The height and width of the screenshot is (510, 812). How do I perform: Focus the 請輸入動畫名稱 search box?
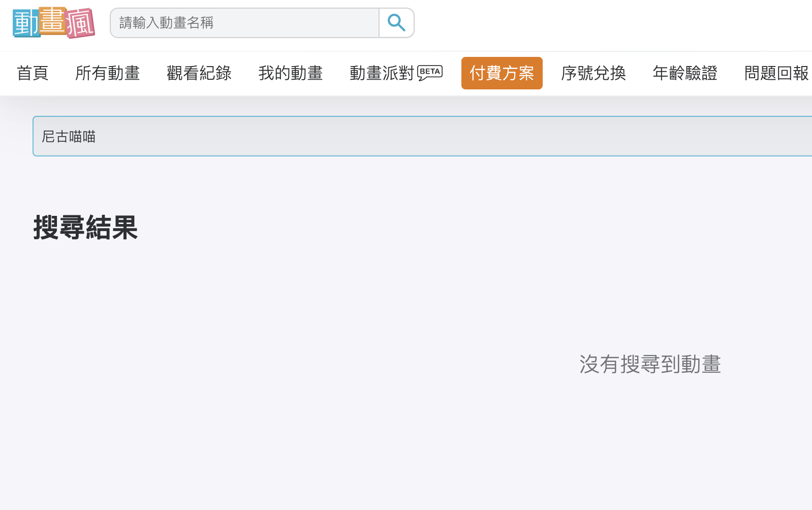pyautogui.click(x=244, y=23)
